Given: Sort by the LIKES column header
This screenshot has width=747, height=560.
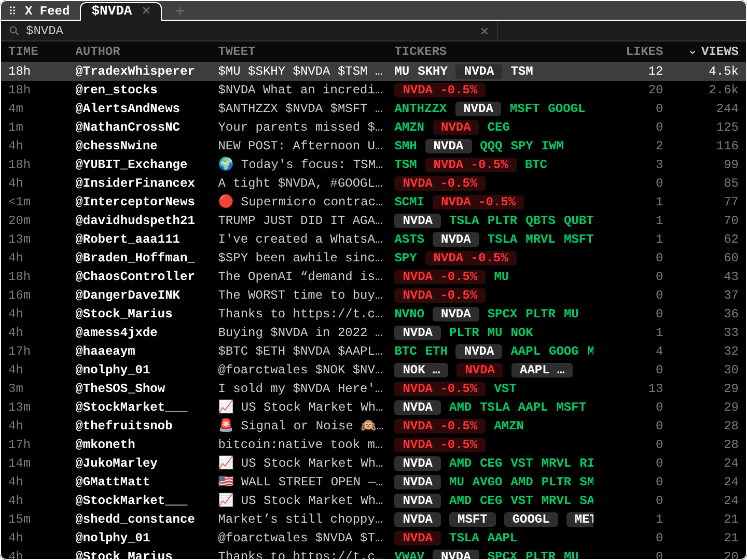Looking at the screenshot, I should point(644,51).
